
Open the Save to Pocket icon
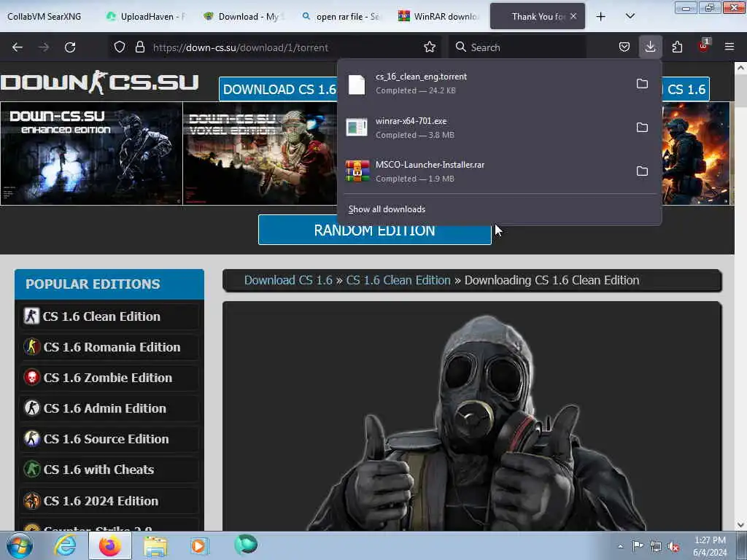624,47
